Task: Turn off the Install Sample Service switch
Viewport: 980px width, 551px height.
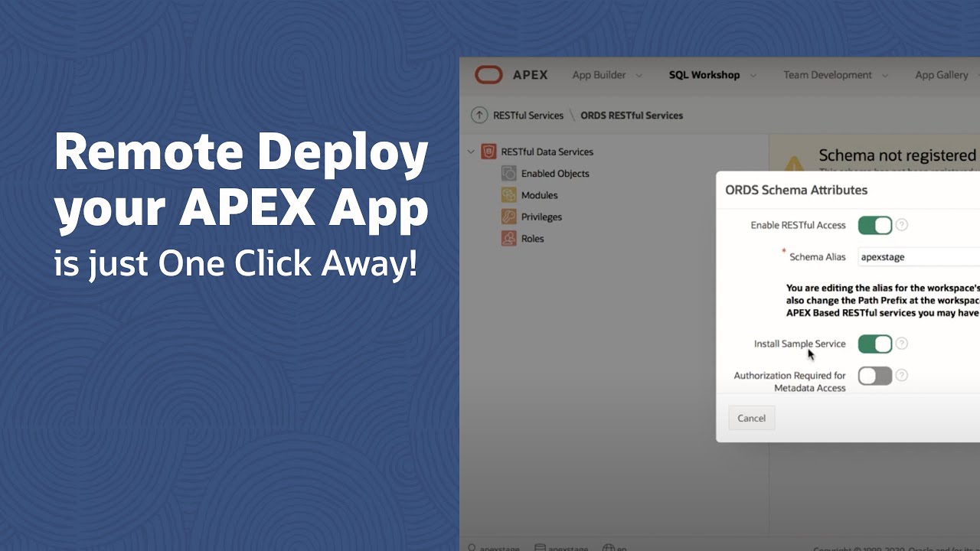Action: pyautogui.click(x=875, y=344)
